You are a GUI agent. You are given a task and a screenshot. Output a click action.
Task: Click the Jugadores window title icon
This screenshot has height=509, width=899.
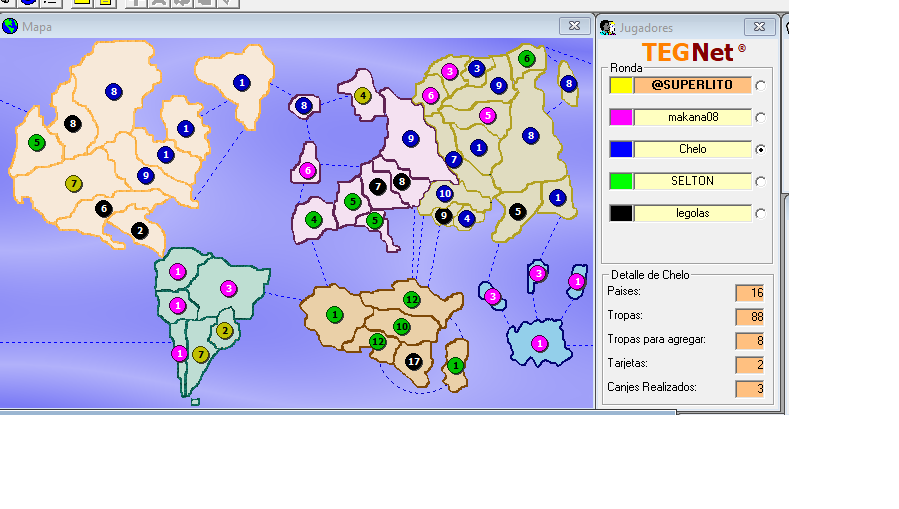point(607,27)
